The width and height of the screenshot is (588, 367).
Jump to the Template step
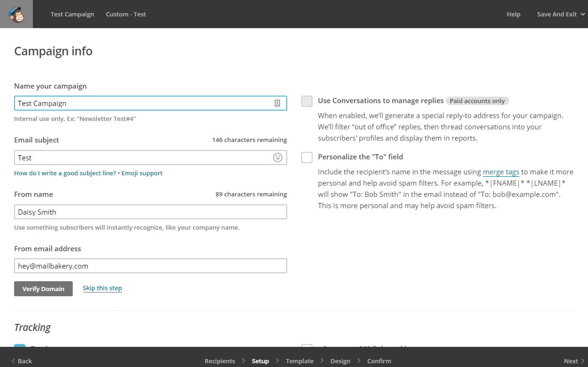299,361
